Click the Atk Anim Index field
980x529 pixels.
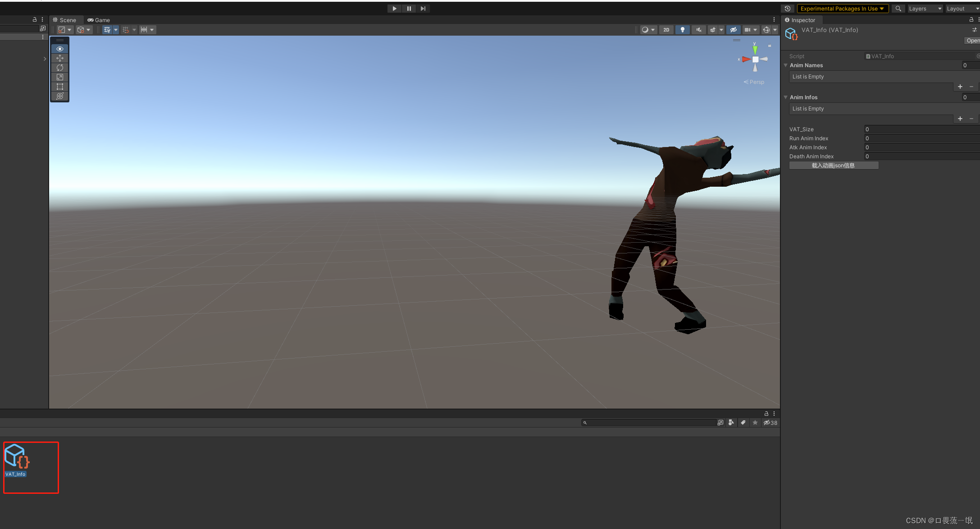pos(921,147)
